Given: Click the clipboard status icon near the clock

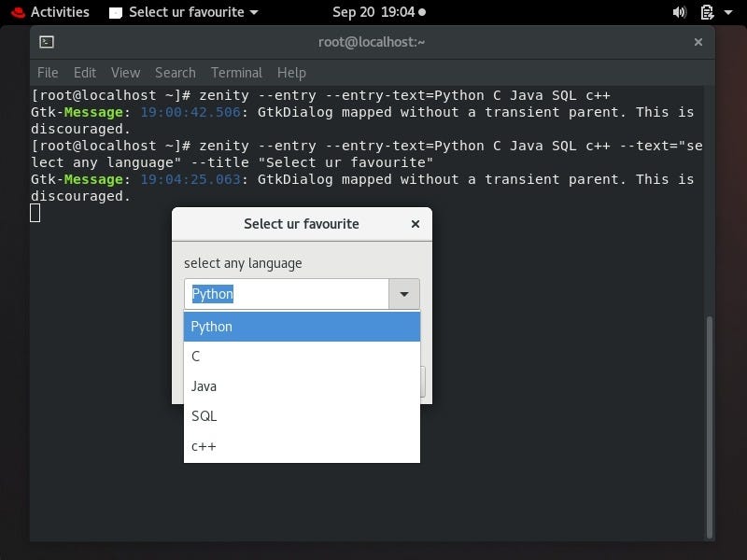Looking at the screenshot, I should (x=705, y=12).
